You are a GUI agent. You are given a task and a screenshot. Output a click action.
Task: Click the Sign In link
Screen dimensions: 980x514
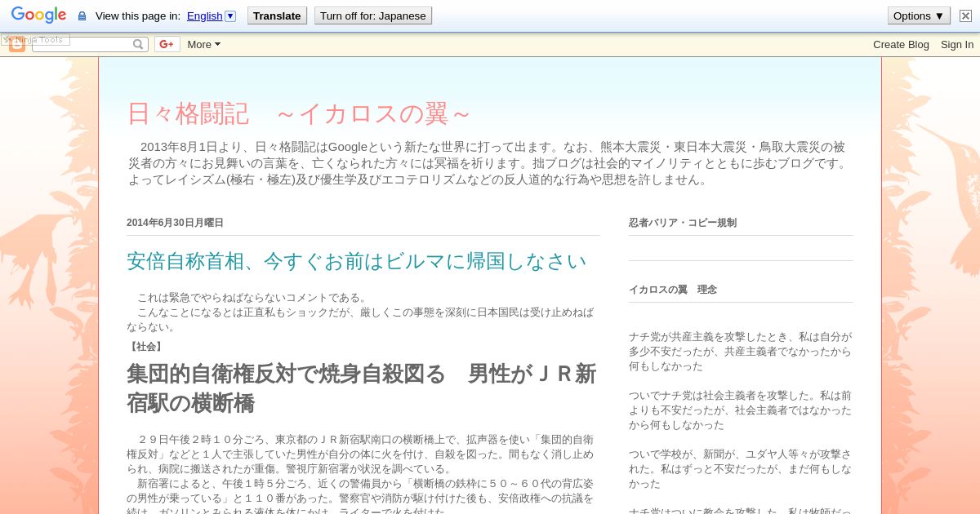[x=957, y=44]
